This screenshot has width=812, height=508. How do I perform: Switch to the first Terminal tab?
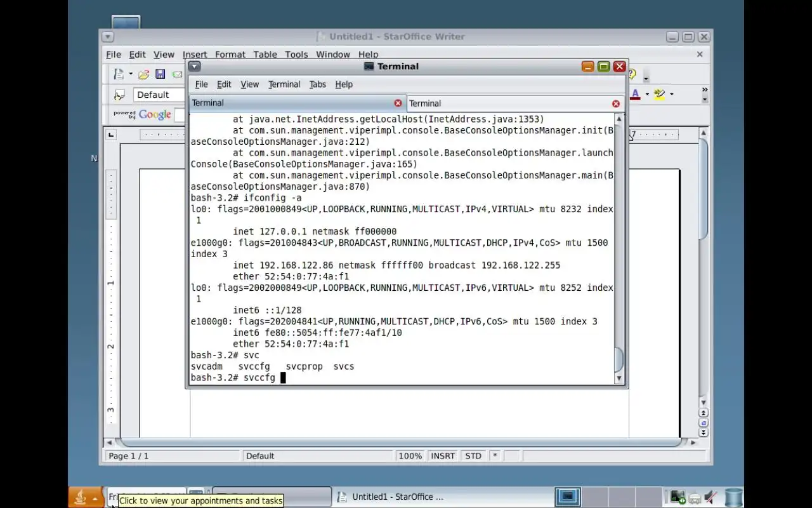[297, 103]
